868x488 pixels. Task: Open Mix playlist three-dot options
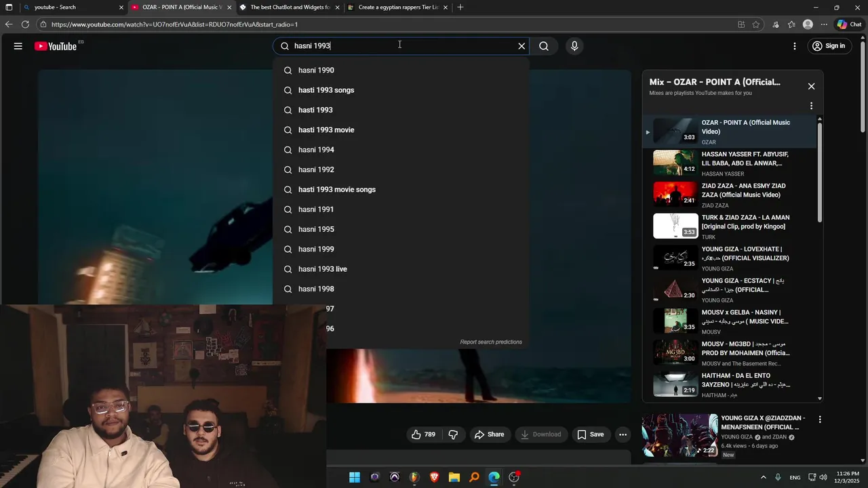pyautogui.click(x=811, y=106)
